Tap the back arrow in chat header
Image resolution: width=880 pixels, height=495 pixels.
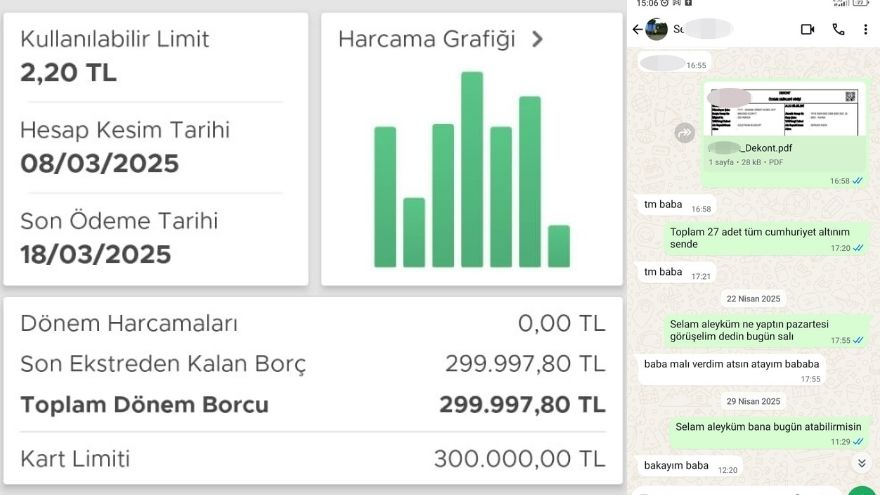click(x=637, y=30)
